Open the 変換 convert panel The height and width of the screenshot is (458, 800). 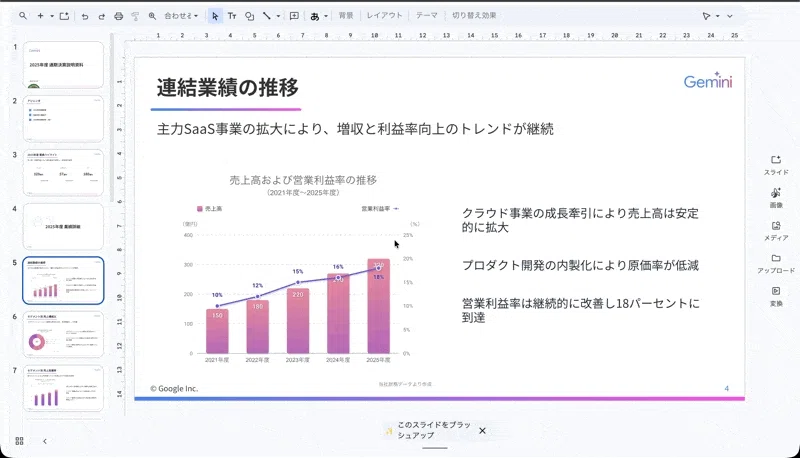(x=776, y=296)
